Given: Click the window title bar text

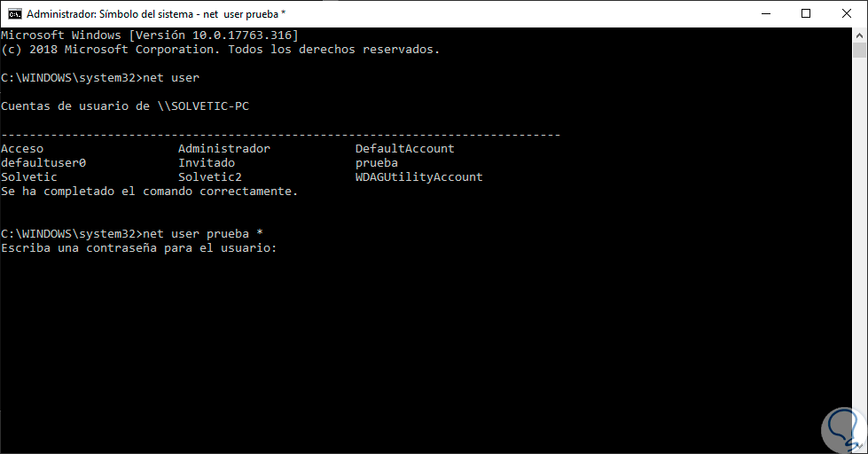Looking at the screenshot, I should (x=155, y=13).
